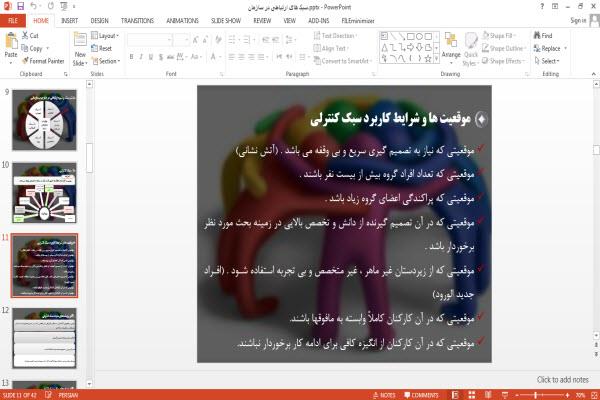
Task: Click the Replace icon
Action: point(537,48)
